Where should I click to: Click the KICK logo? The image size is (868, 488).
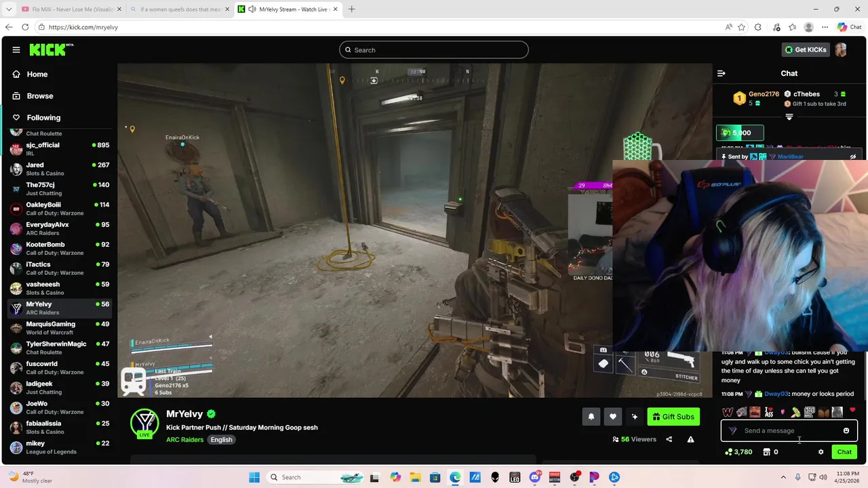coord(52,49)
